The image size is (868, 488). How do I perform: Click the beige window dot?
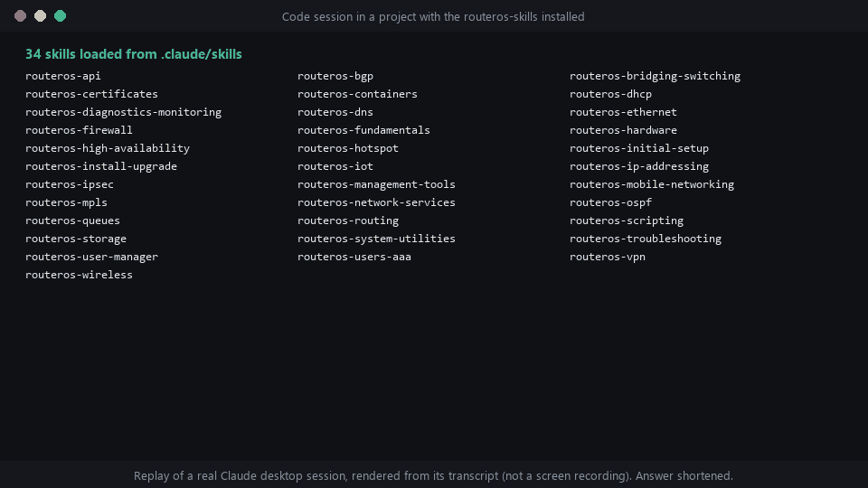click(x=41, y=16)
